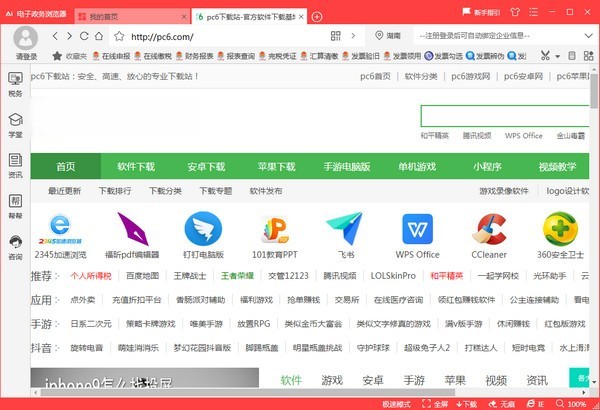The height and width of the screenshot is (410, 600).
Task: Toggle 无痕 private mode in status bar
Action: (502, 404)
